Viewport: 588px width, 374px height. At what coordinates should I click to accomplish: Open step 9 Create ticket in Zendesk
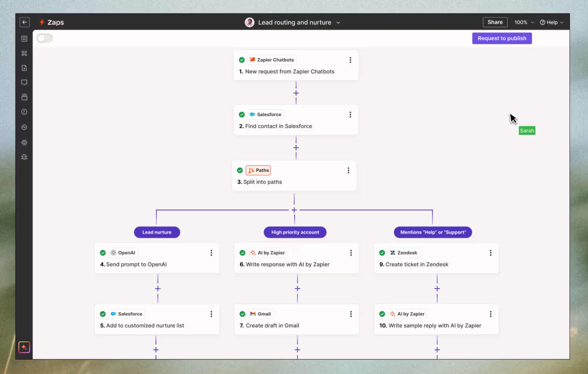pos(436,258)
